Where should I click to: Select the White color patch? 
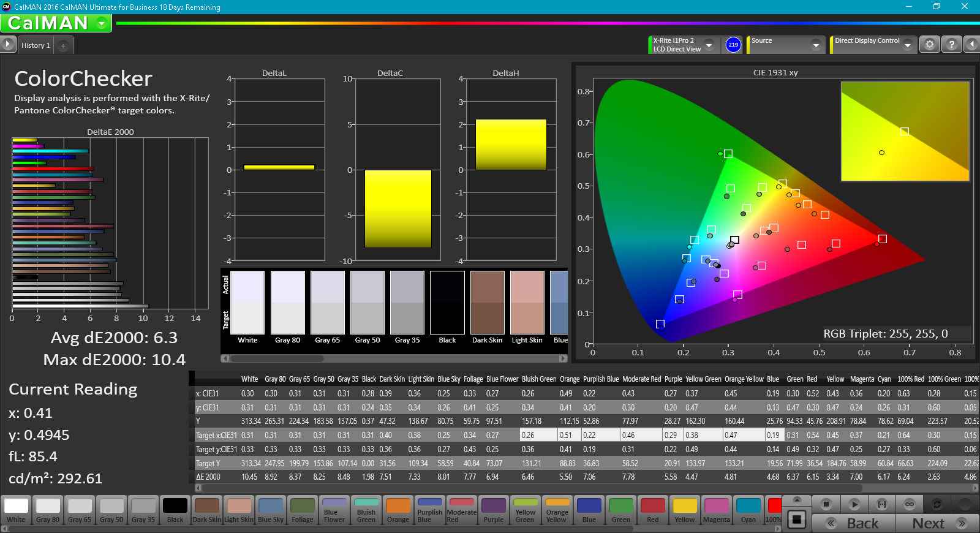pyautogui.click(x=16, y=510)
